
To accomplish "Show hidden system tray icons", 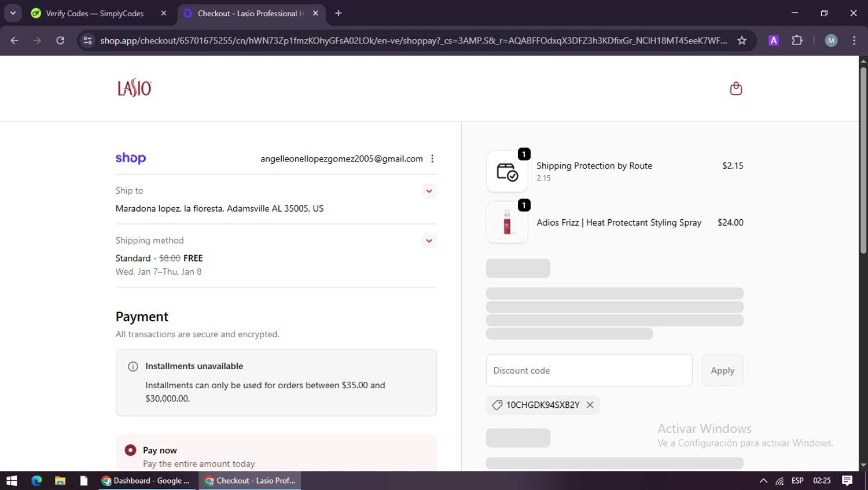I will [x=763, y=481].
